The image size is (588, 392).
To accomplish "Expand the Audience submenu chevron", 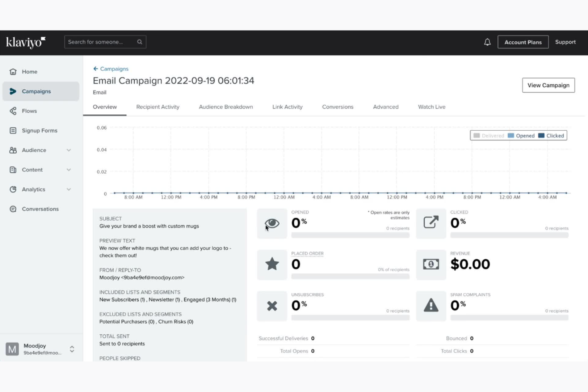I will pos(69,150).
